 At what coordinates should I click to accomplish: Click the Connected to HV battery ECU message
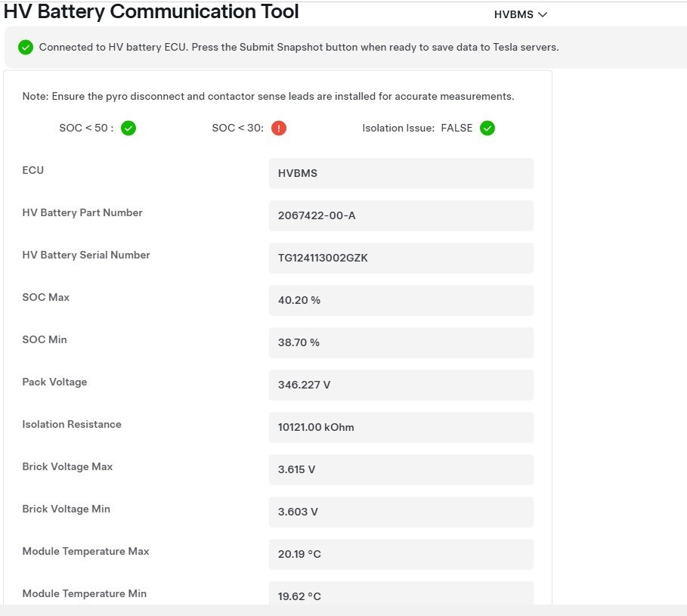299,47
